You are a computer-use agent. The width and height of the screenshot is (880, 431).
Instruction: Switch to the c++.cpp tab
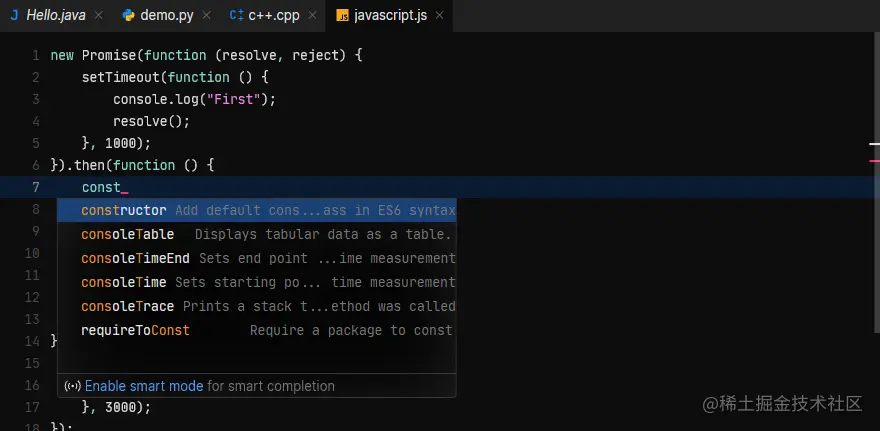click(x=273, y=15)
